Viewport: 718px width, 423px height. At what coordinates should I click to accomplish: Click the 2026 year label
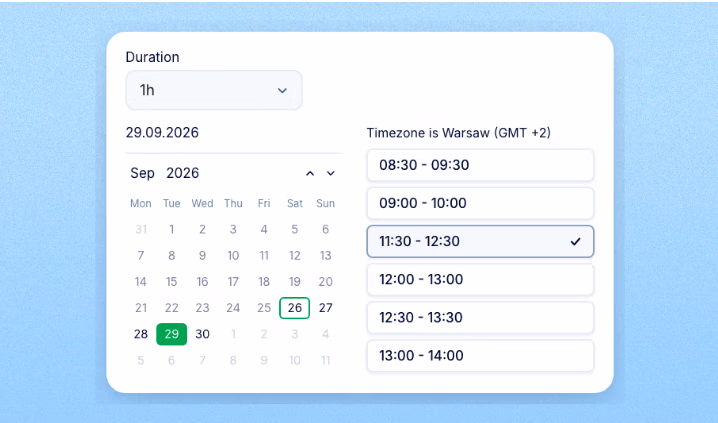[183, 173]
